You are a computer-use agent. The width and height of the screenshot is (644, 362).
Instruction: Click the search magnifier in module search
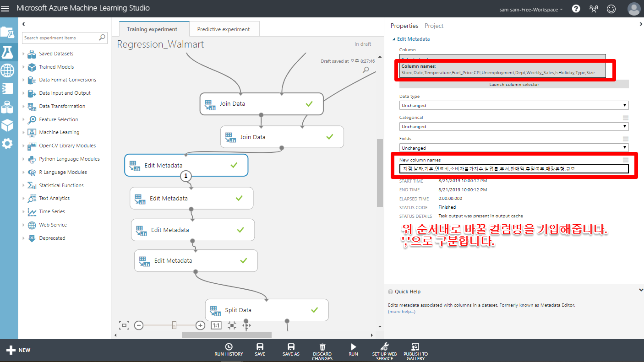tap(102, 38)
